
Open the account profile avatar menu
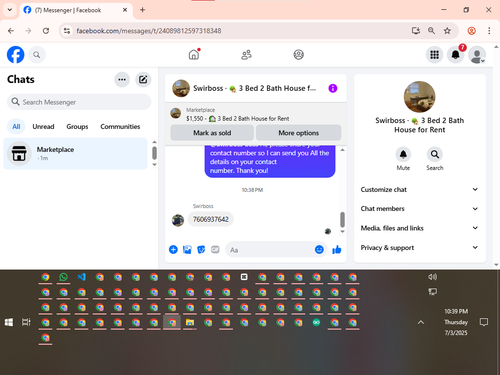coord(477,55)
